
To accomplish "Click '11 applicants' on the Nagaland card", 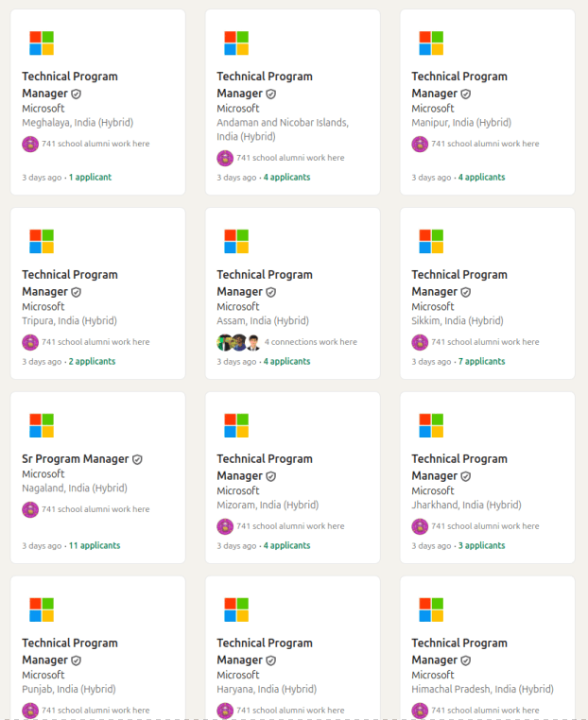I will (95, 545).
